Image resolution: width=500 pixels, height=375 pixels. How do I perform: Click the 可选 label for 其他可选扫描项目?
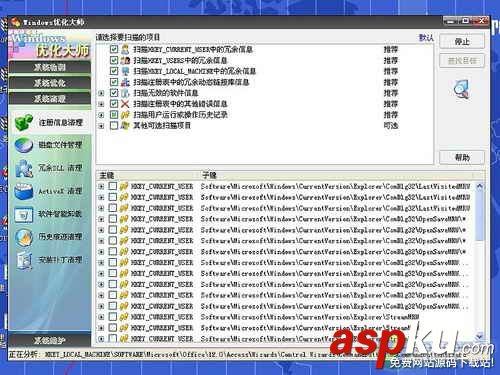tap(391, 126)
